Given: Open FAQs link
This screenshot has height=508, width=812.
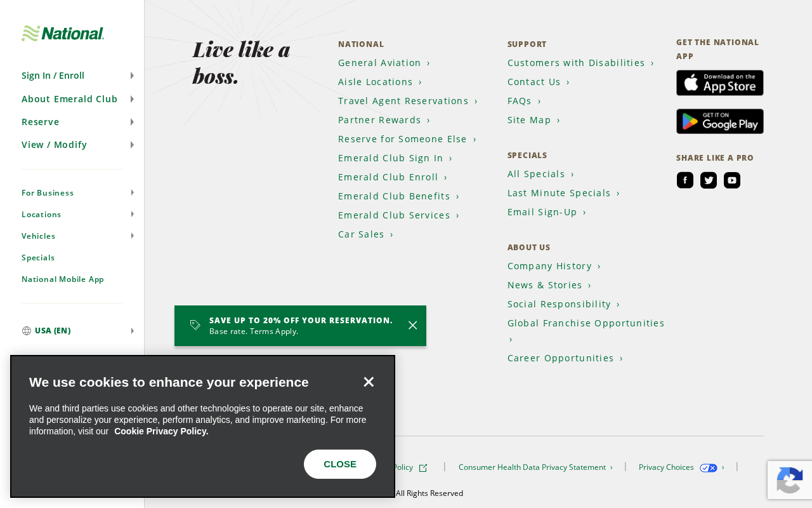Looking at the screenshot, I should [x=524, y=101].
